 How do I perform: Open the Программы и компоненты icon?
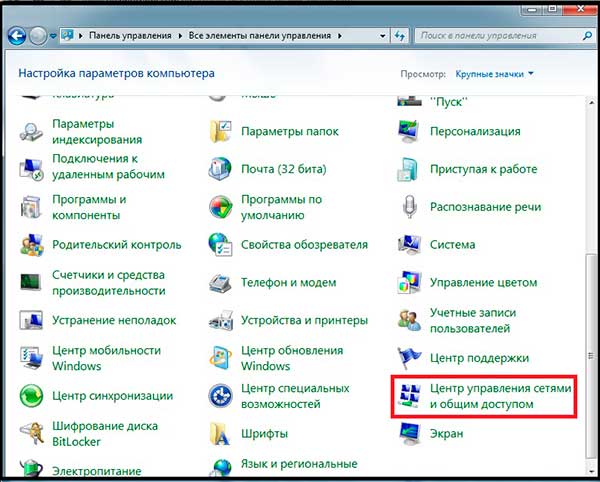[31, 207]
